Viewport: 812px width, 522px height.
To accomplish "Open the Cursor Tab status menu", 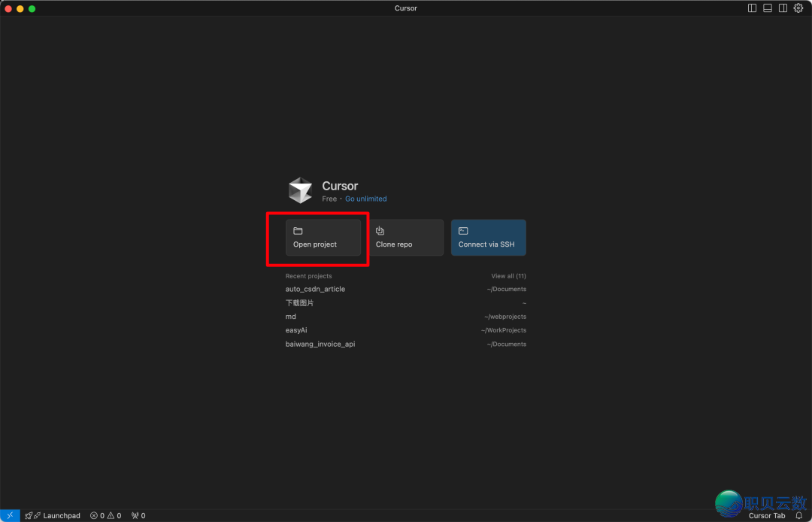I will 766,515.
